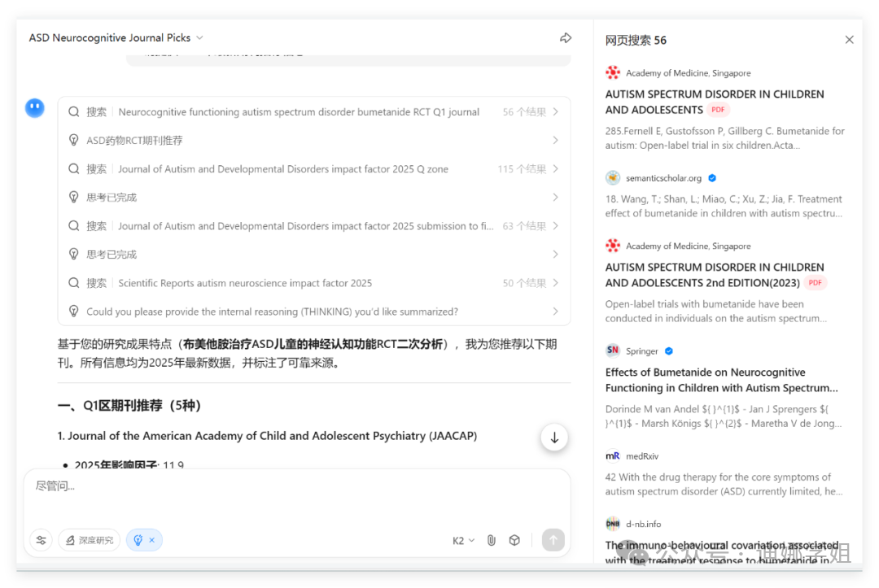Click the verified badge beside Springer
The image size is (879, 588).
[x=669, y=351]
